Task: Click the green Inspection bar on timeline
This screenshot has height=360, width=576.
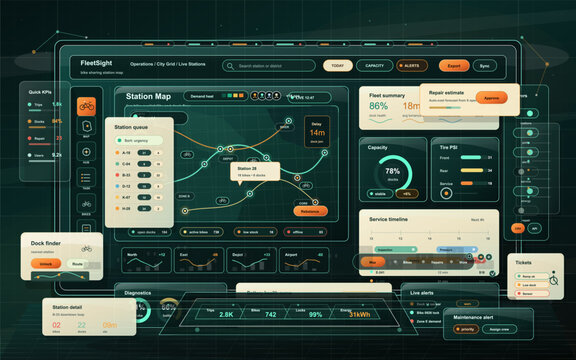Action: (396, 249)
